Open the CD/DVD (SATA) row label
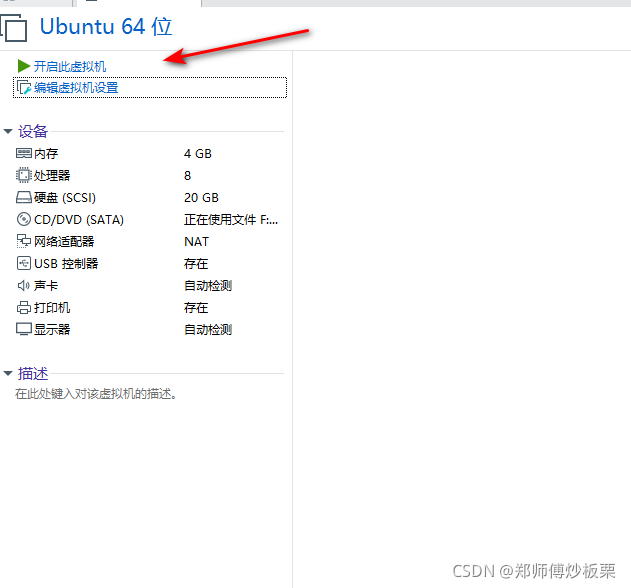 coord(79,220)
